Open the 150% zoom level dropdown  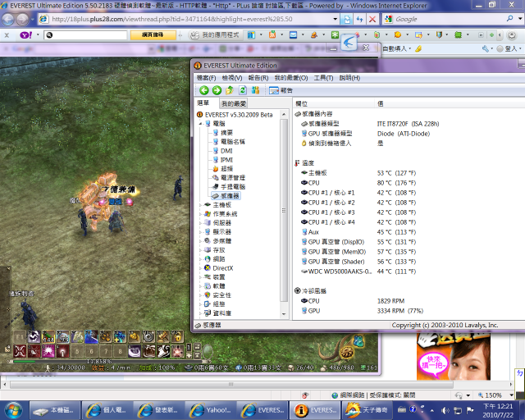511,395
